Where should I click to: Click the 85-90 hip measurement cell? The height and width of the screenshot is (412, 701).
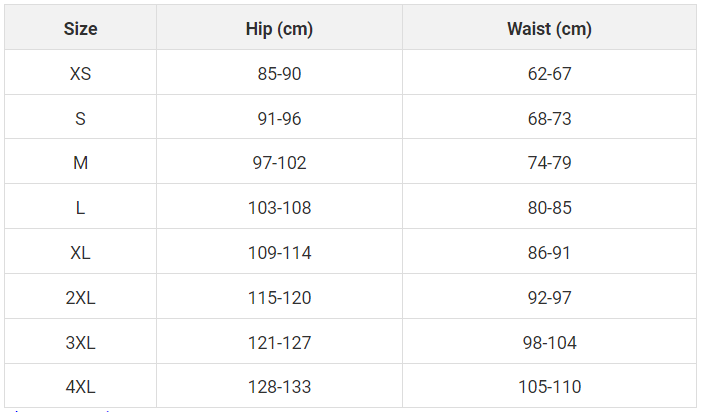[x=279, y=72]
